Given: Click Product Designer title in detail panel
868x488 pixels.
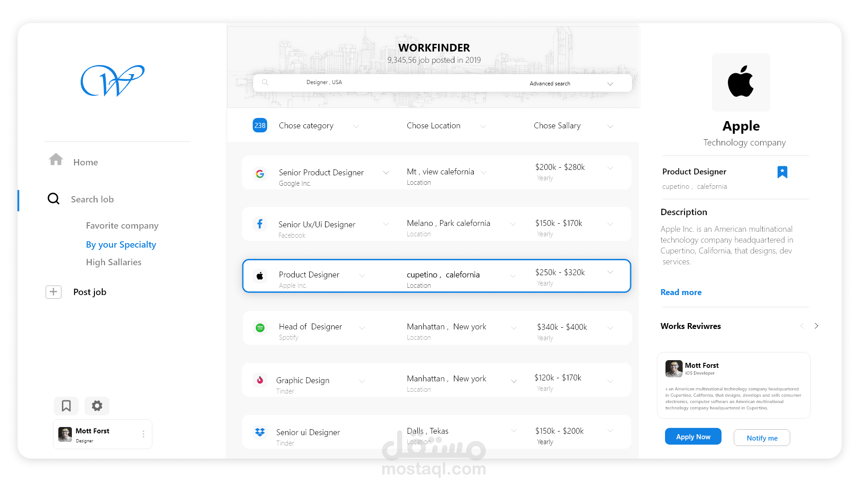Looking at the screenshot, I should pos(694,172).
